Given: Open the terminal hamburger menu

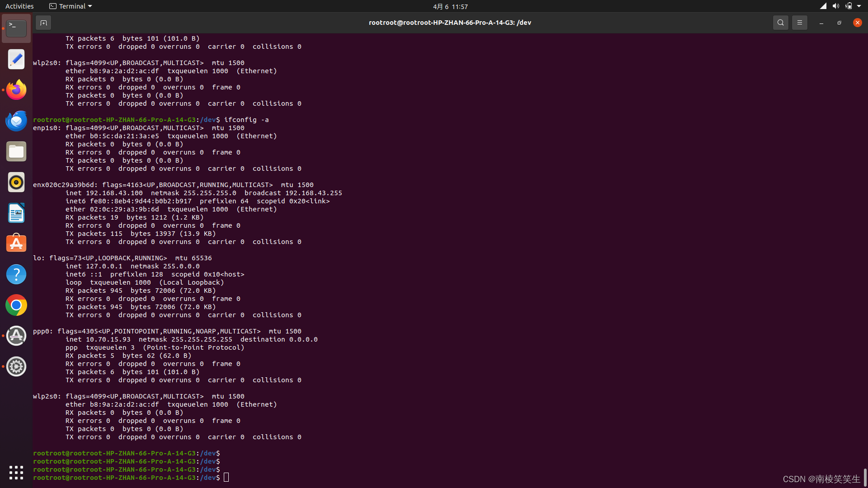Looking at the screenshot, I should 799,23.
